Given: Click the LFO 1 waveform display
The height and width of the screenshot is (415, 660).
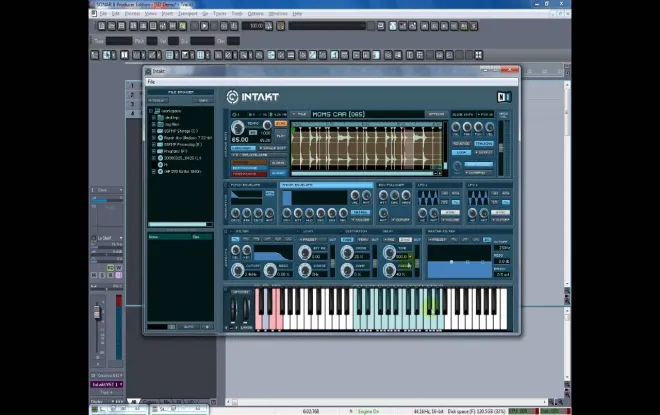Looking at the screenshot, I should tap(428, 197).
